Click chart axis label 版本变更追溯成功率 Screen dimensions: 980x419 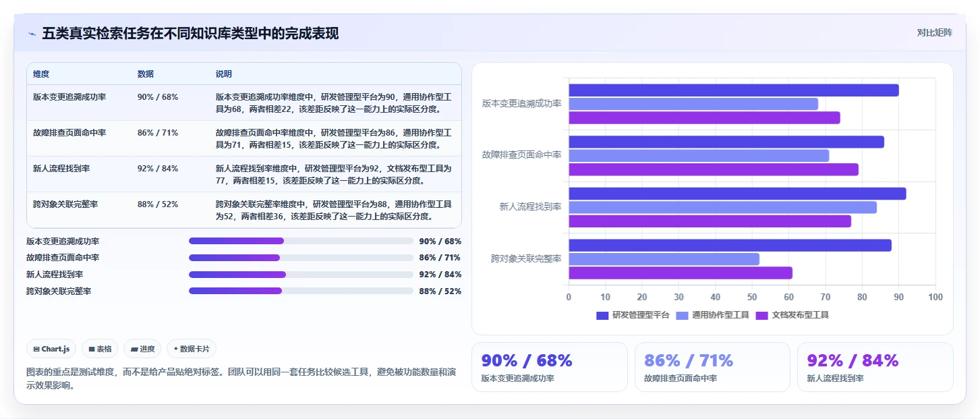coord(521,104)
